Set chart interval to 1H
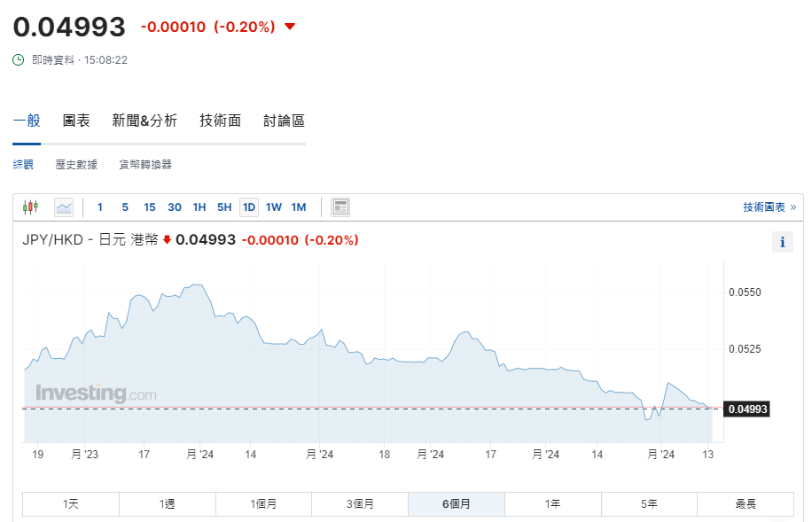 coord(199,207)
